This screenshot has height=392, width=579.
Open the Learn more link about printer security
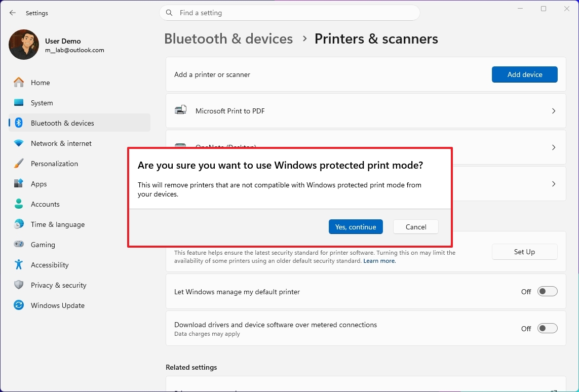379,260
